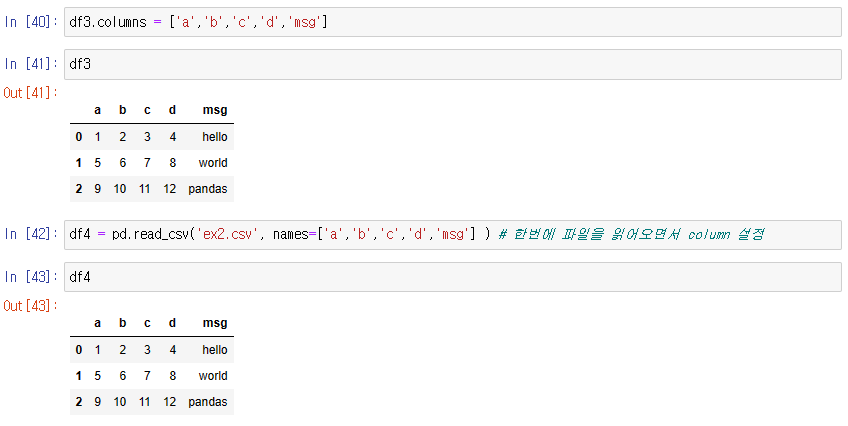
Task: Click column header c in Out[41] table
Action: (147, 110)
